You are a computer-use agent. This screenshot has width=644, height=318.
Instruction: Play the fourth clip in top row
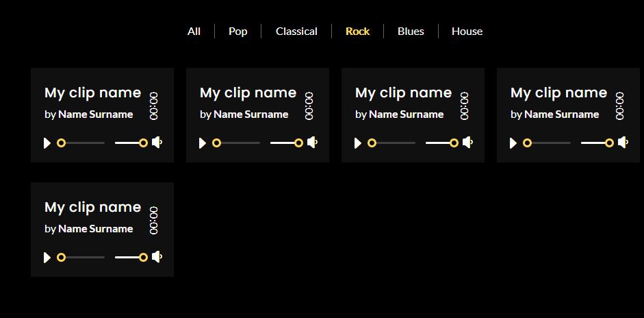point(513,143)
